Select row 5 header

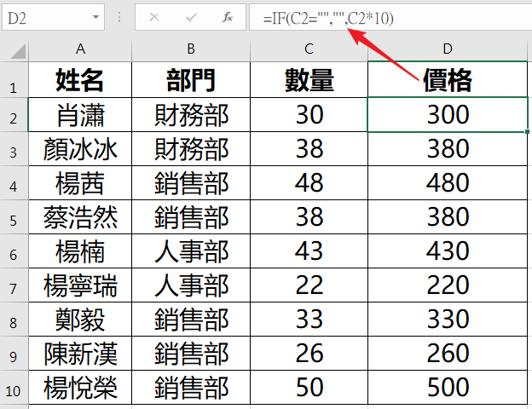click(13, 218)
